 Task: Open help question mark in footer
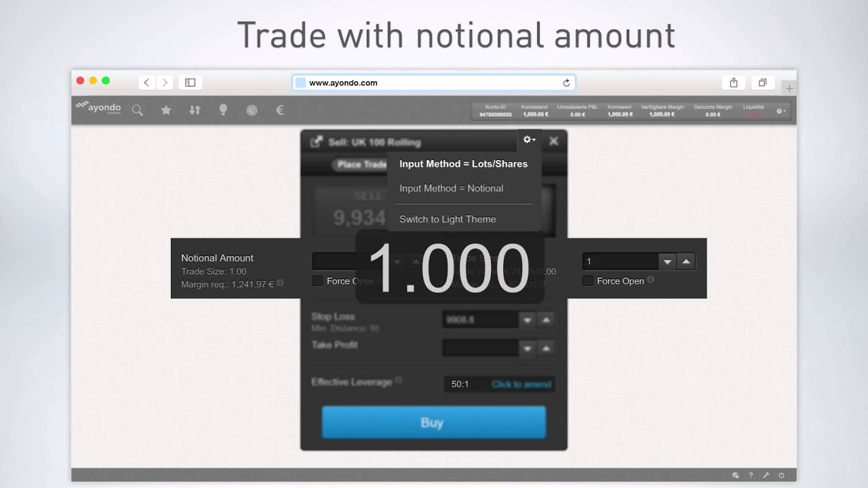coord(751,476)
